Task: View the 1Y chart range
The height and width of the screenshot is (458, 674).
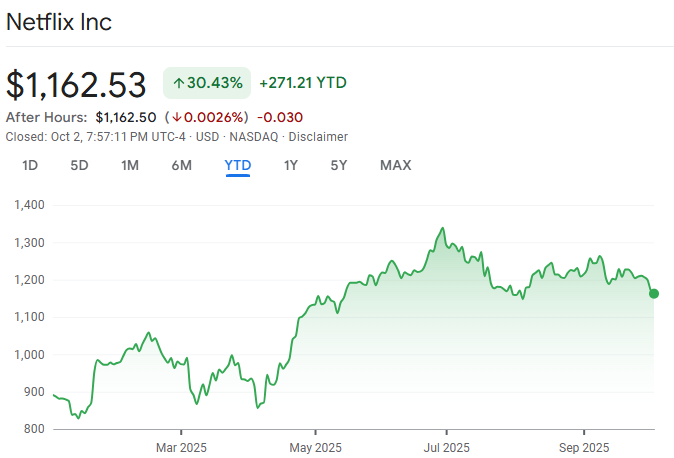Action: coord(291,165)
